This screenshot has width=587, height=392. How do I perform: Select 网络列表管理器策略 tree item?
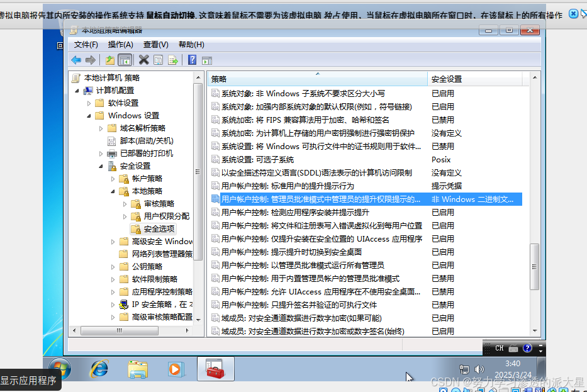[162, 254]
